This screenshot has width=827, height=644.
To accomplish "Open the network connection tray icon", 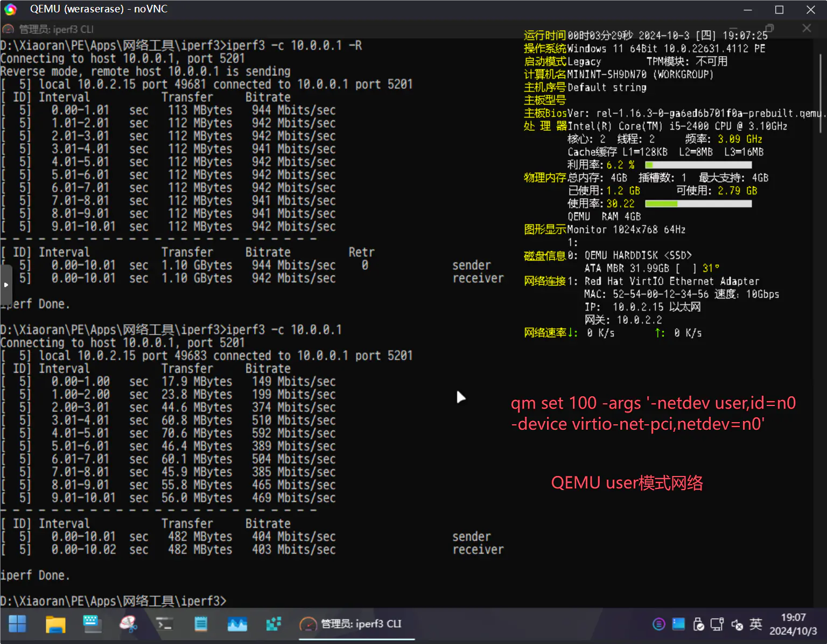I will pyautogui.click(x=717, y=624).
